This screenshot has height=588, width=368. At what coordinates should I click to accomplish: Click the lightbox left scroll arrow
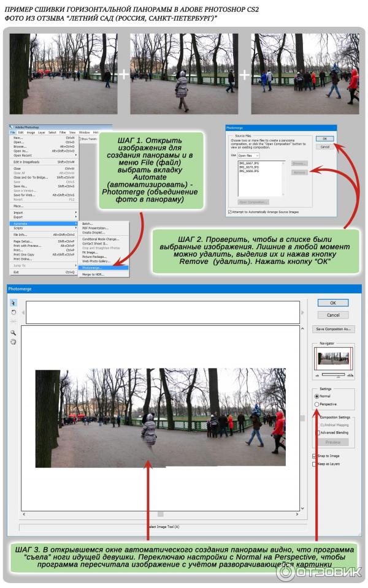pos(23,312)
